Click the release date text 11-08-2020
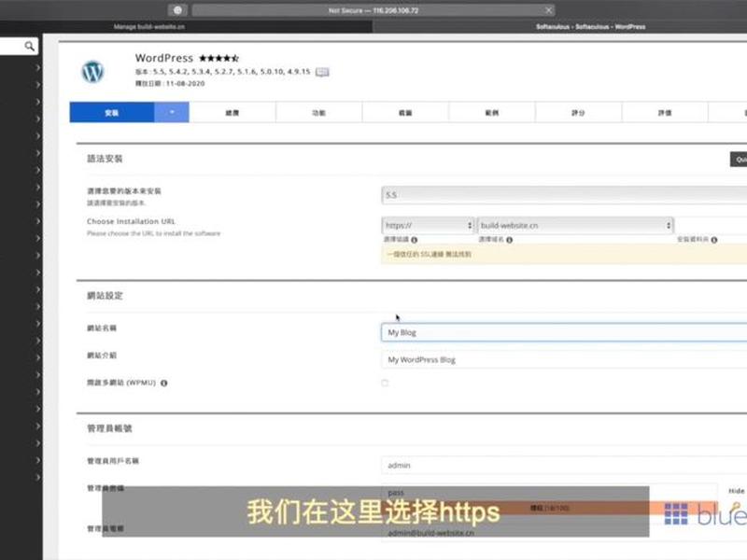This screenshot has height=560, width=747. [x=185, y=83]
